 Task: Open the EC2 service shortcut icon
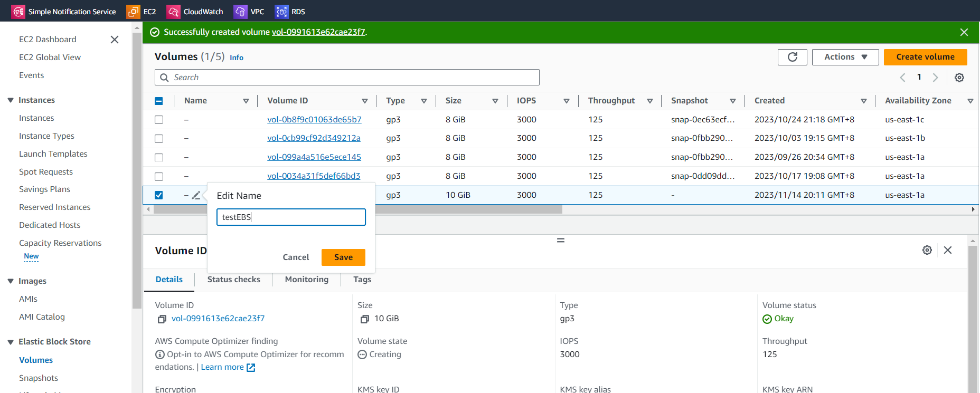(133, 12)
